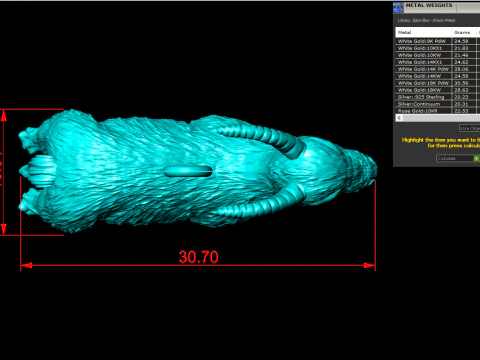Click the Metal column header
The width and height of the screenshot is (480, 360).
[423, 32]
